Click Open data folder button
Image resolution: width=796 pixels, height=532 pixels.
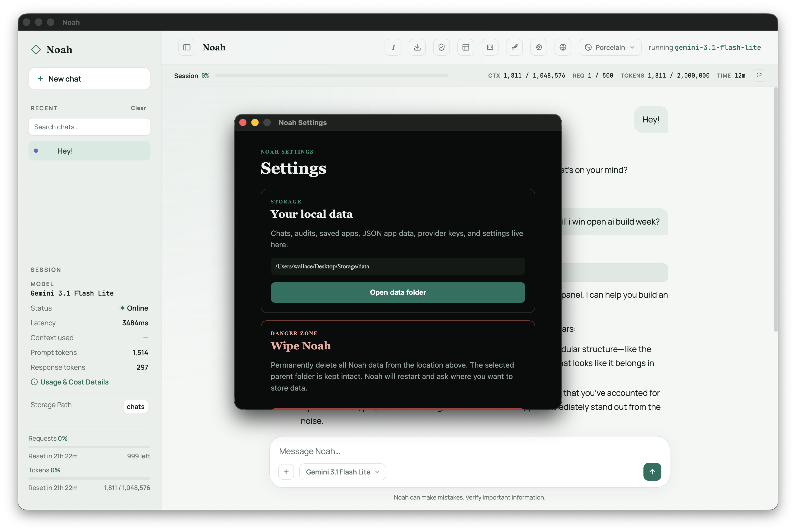click(x=398, y=292)
